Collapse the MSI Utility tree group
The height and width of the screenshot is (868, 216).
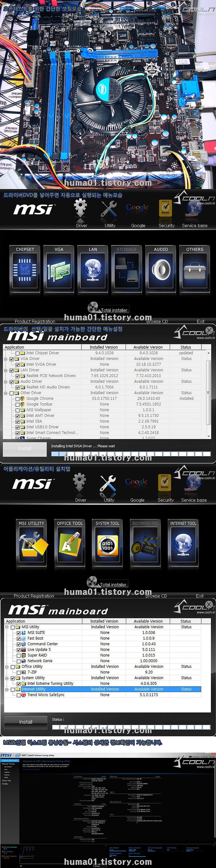[7, 627]
